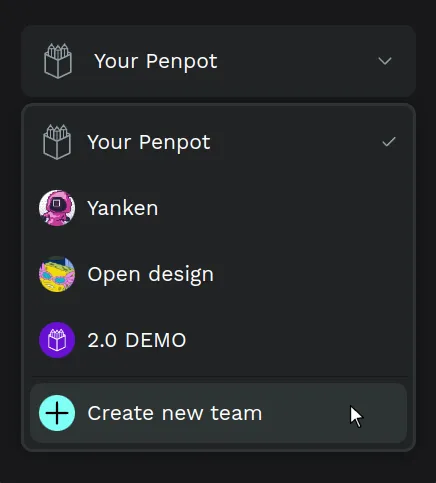The image size is (436, 483).
Task: Select the checked Your Penpot team entry
Action: point(218,142)
